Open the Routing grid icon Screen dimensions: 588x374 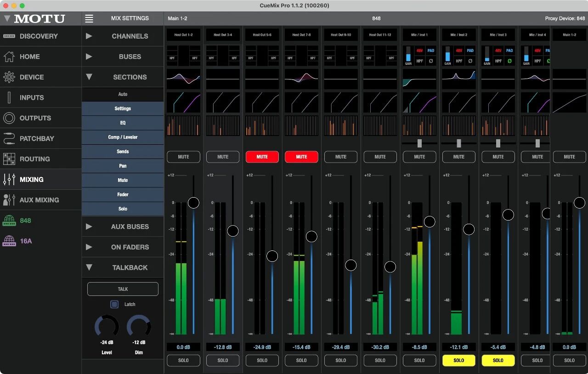pyautogui.click(x=9, y=159)
